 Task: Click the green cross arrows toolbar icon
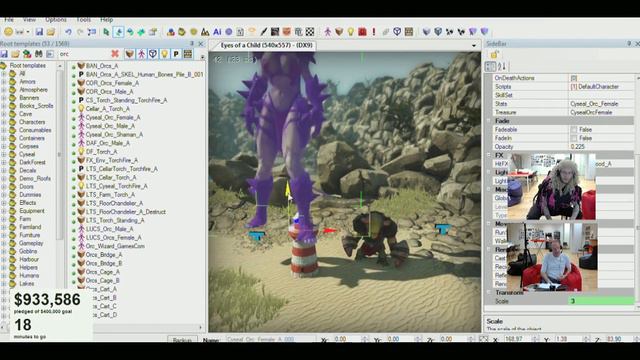(x=141, y=32)
